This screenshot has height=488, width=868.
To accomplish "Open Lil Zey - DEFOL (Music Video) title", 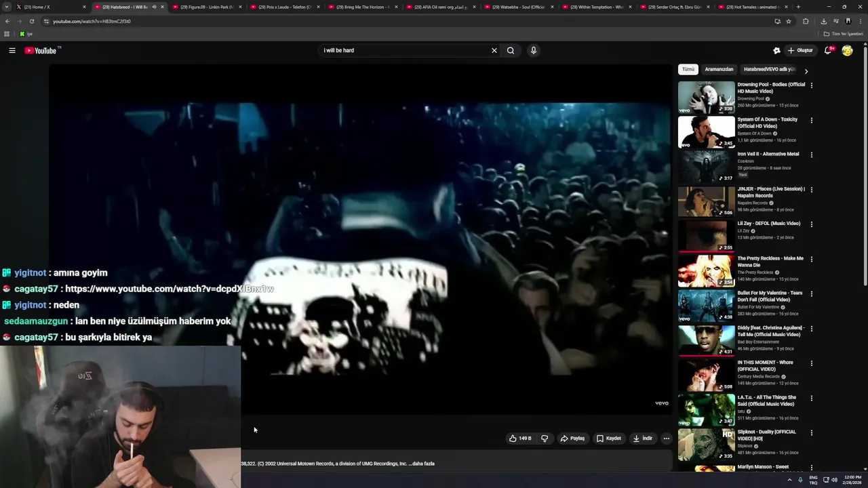I will (769, 223).
